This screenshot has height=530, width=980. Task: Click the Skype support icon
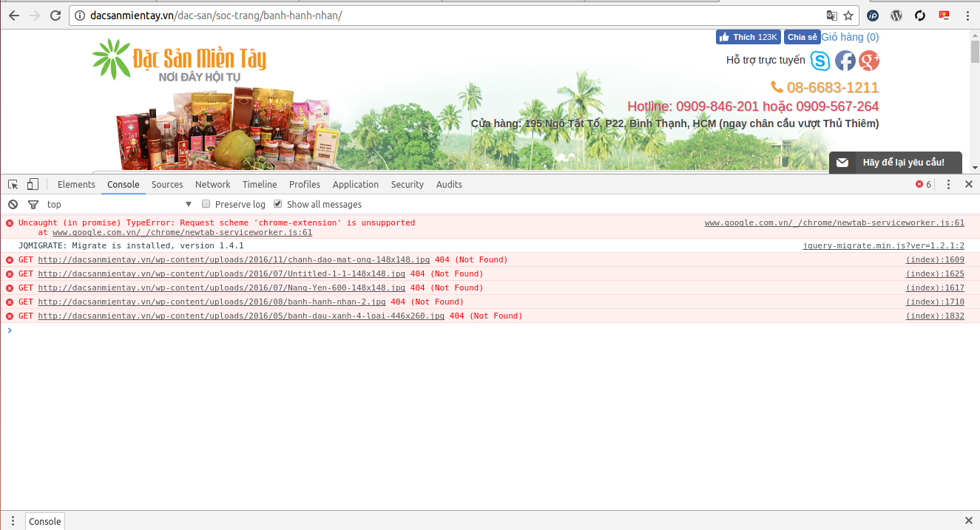pyautogui.click(x=820, y=61)
